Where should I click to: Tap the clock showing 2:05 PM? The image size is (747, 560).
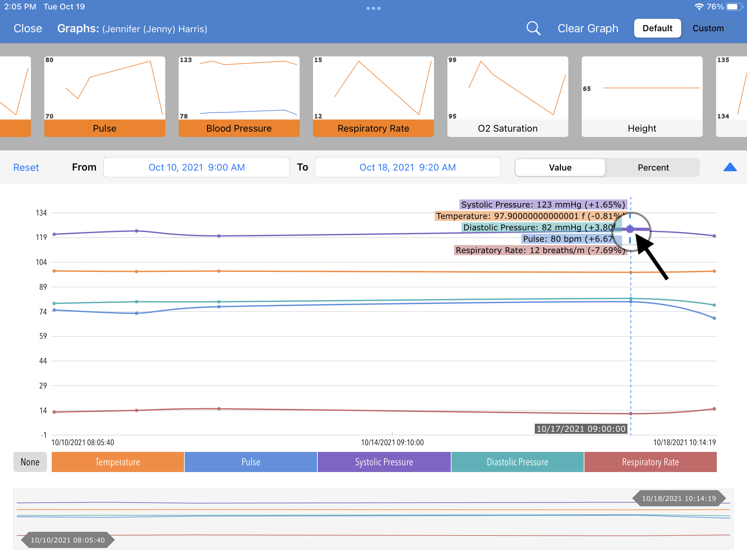click(20, 7)
